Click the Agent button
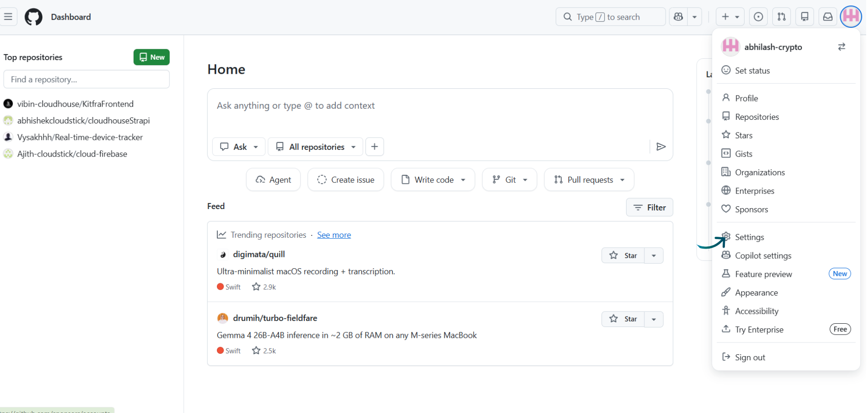This screenshot has width=868, height=413. 273,180
